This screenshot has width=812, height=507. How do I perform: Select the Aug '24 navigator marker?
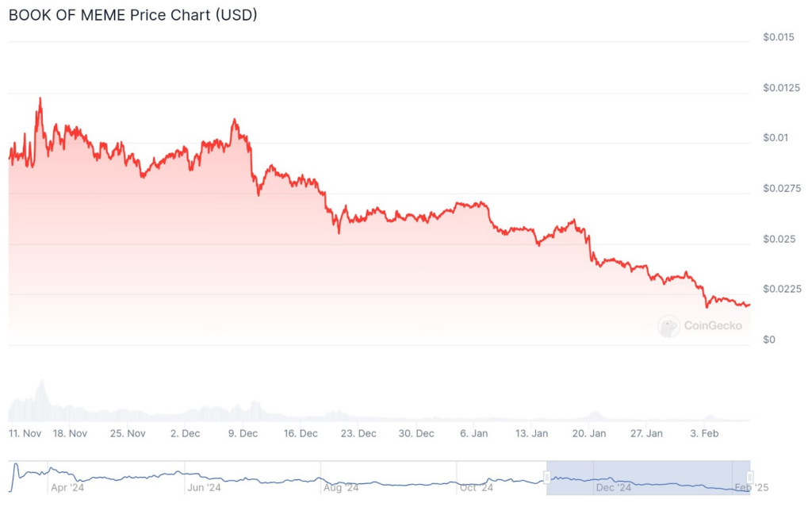pos(340,488)
